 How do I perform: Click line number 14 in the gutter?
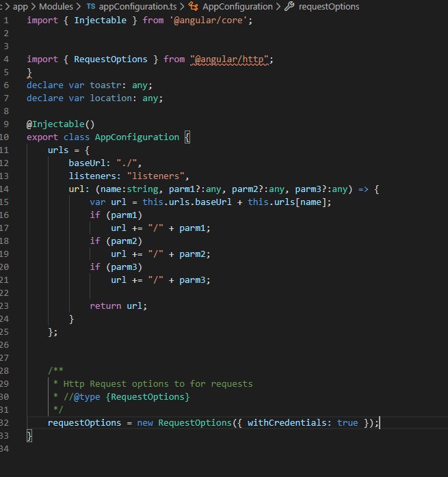4,189
